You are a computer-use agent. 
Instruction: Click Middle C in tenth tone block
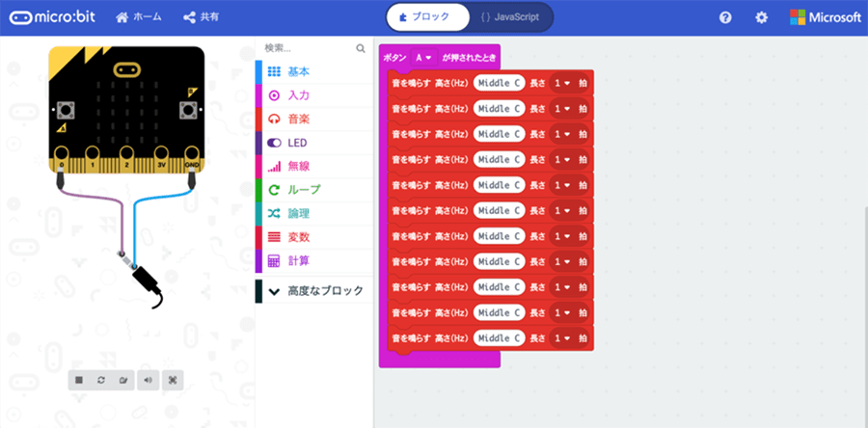[x=499, y=312]
